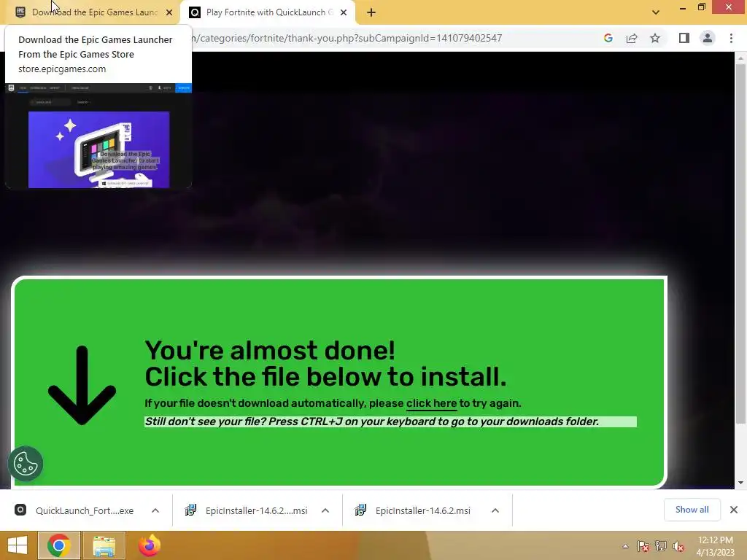Open File Explorer from the taskbar
Viewport: 747px width, 560px height.
(104, 545)
